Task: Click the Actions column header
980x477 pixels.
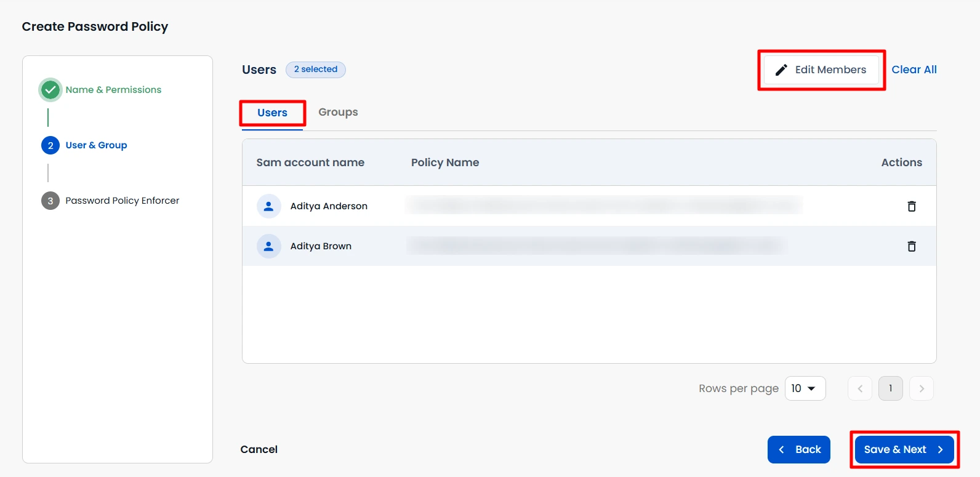Action: [902, 162]
